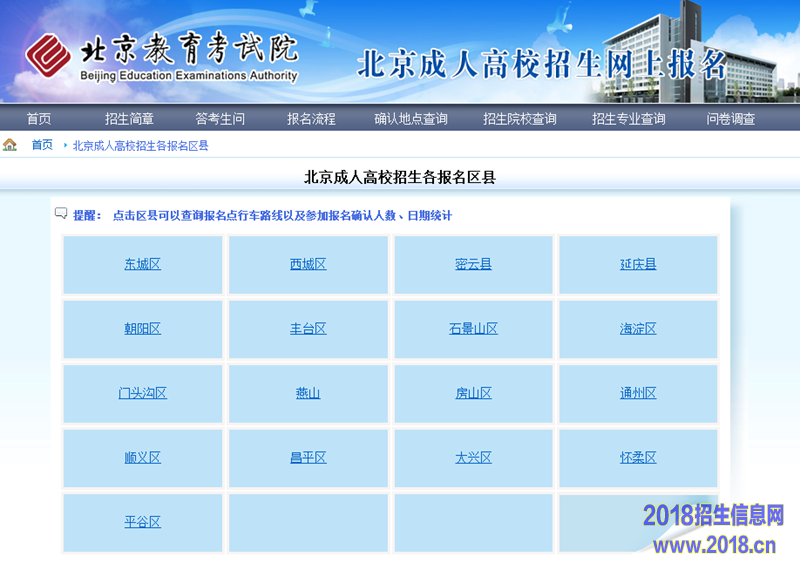Click the speech bubble reminder icon

click(61, 214)
